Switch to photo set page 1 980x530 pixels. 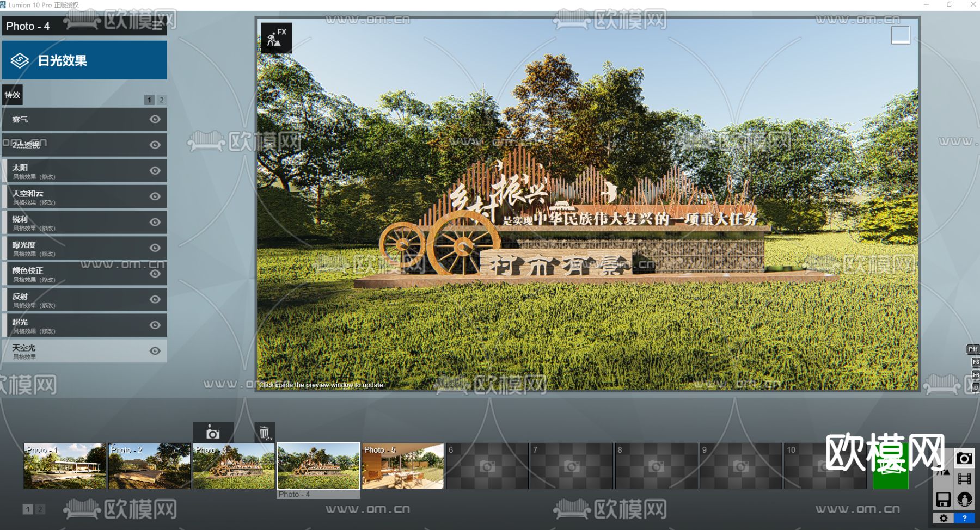click(28, 509)
